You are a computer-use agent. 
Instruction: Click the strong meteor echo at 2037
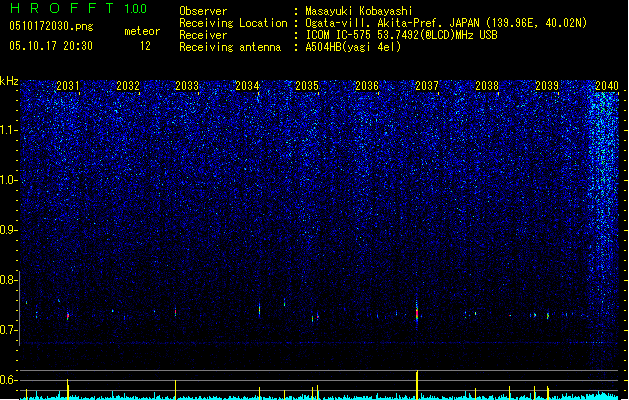[417, 313]
